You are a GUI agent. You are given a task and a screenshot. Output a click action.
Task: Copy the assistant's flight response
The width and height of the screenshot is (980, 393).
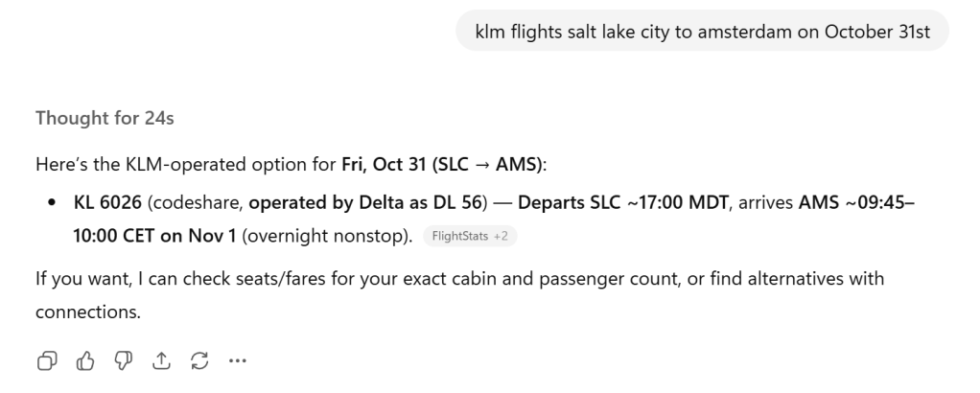(46, 361)
